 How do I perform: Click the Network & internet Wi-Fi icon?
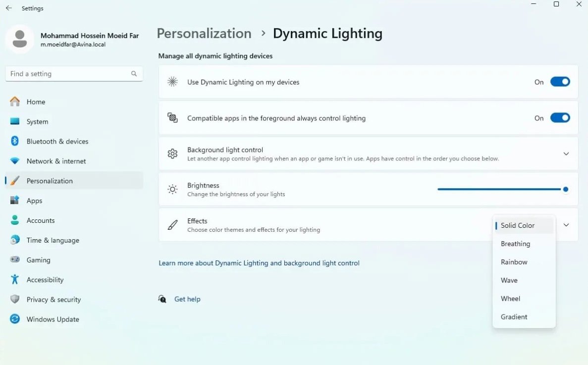coord(15,161)
